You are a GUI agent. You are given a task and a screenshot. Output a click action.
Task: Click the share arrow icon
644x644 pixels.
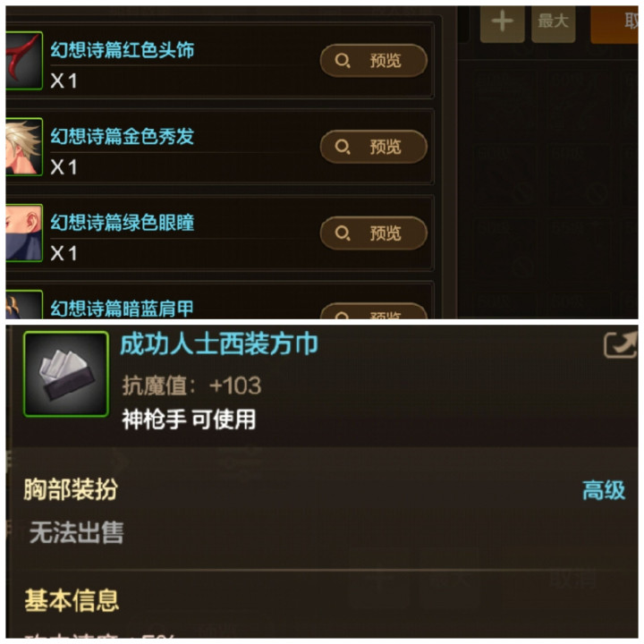pyautogui.click(x=620, y=344)
